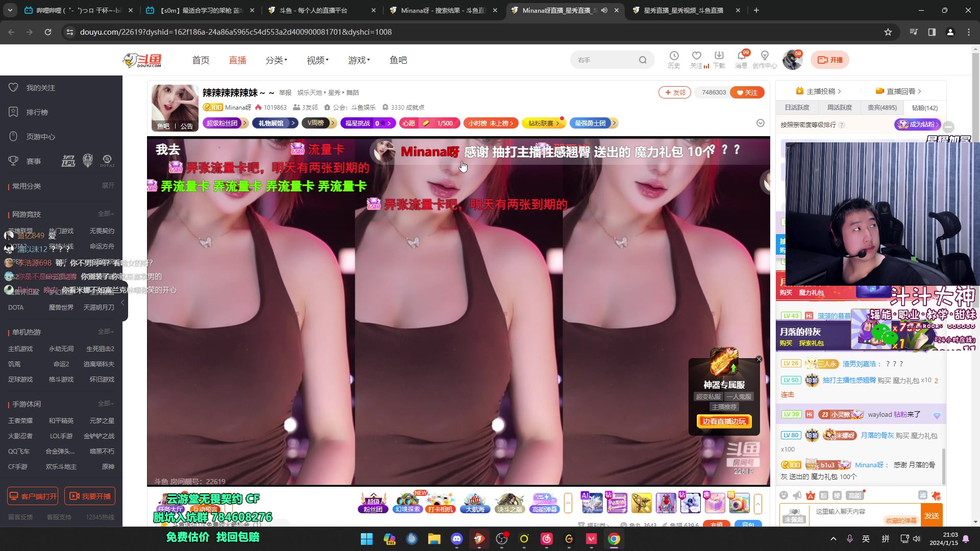Viewport: 980px width, 551px height.
Task: Click the streamer avatar thumbnail
Action: coord(175,108)
